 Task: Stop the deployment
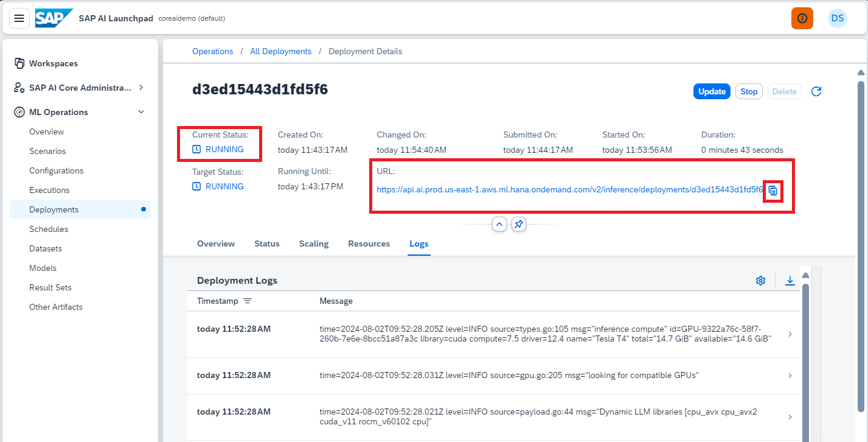749,91
